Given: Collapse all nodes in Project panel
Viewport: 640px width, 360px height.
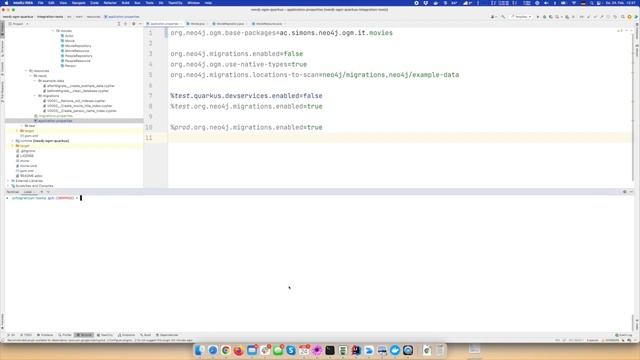Looking at the screenshot, I should point(126,24).
